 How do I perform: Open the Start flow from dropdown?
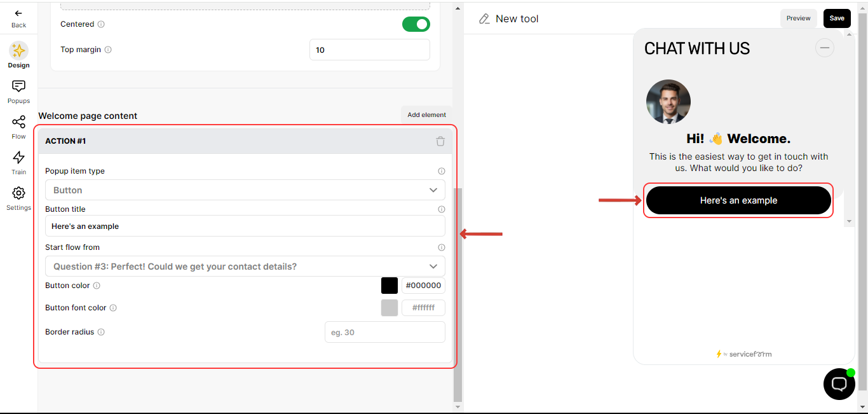click(245, 266)
